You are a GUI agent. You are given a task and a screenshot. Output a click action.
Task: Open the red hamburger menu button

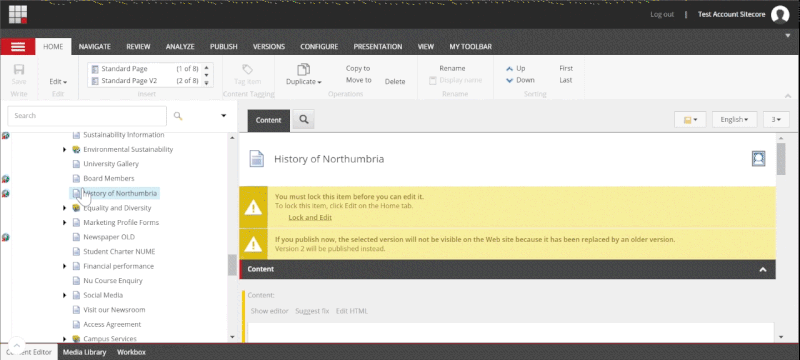tap(18, 46)
